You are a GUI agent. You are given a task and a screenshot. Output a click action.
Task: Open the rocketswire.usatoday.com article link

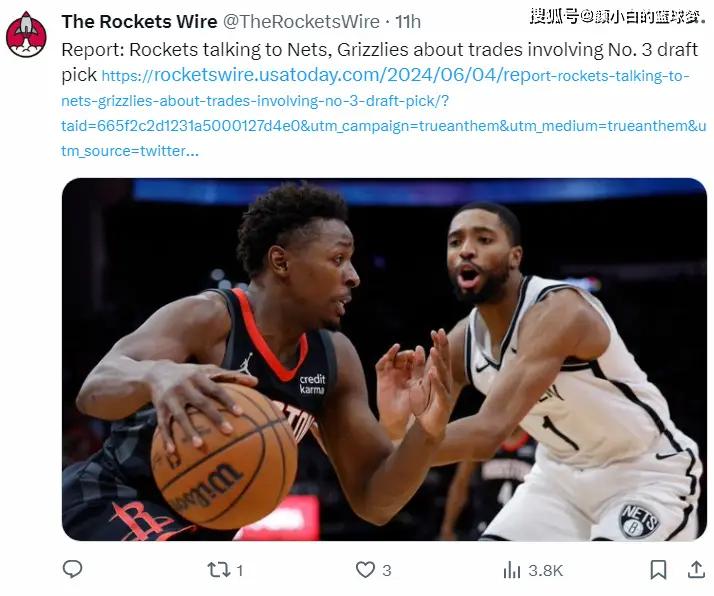point(396,75)
